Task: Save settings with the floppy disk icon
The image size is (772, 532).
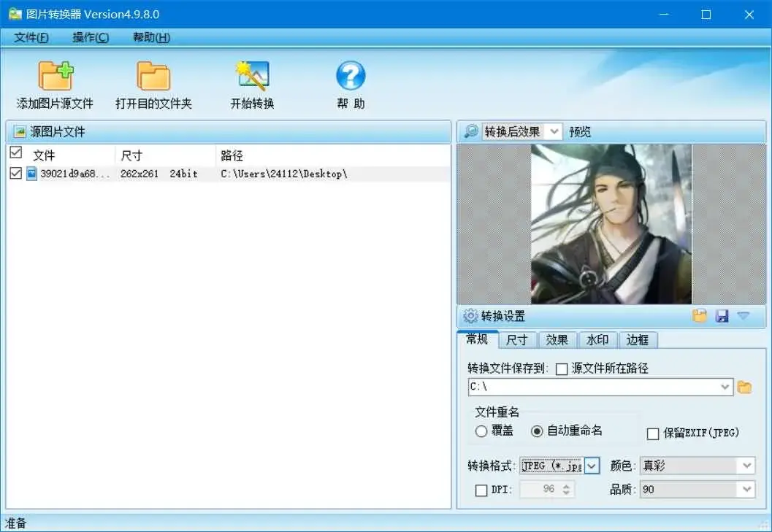Action: [x=722, y=316]
